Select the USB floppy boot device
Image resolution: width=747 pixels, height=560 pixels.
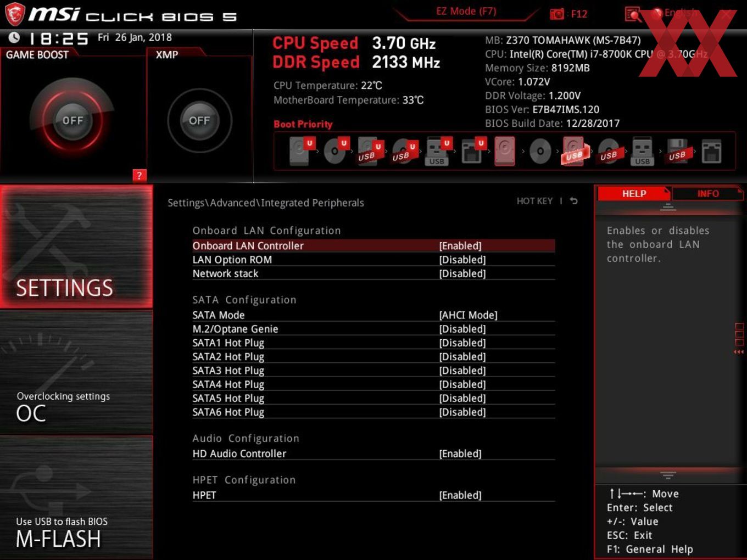coord(678,151)
